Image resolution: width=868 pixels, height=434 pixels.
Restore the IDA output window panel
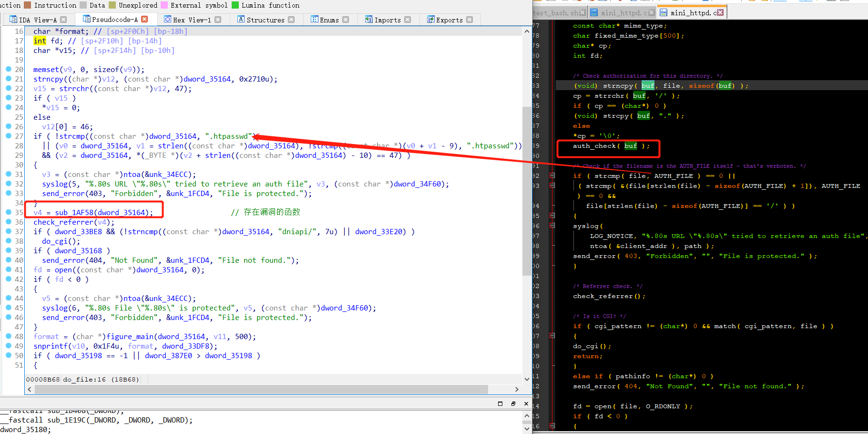(500, 403)
